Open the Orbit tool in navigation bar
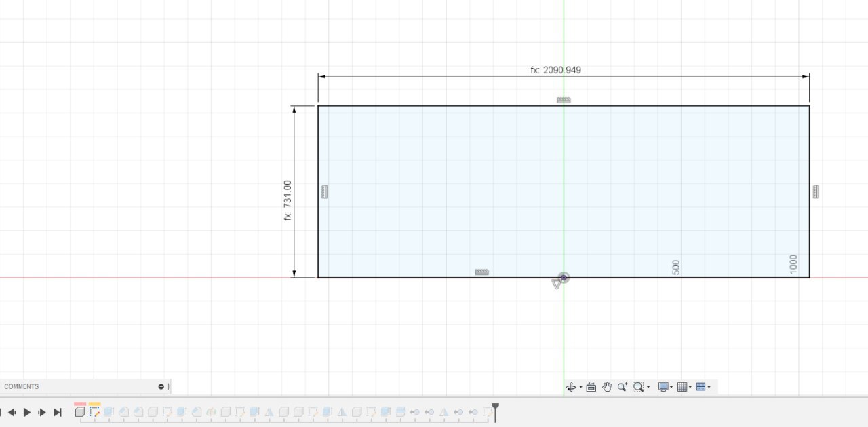 coord(570,387)
